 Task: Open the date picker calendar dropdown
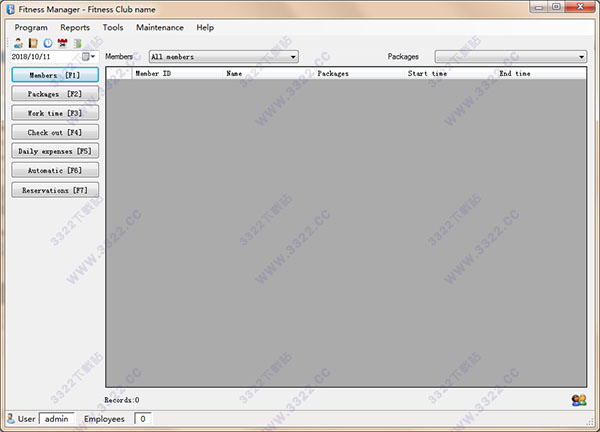[x=89, y=57]
